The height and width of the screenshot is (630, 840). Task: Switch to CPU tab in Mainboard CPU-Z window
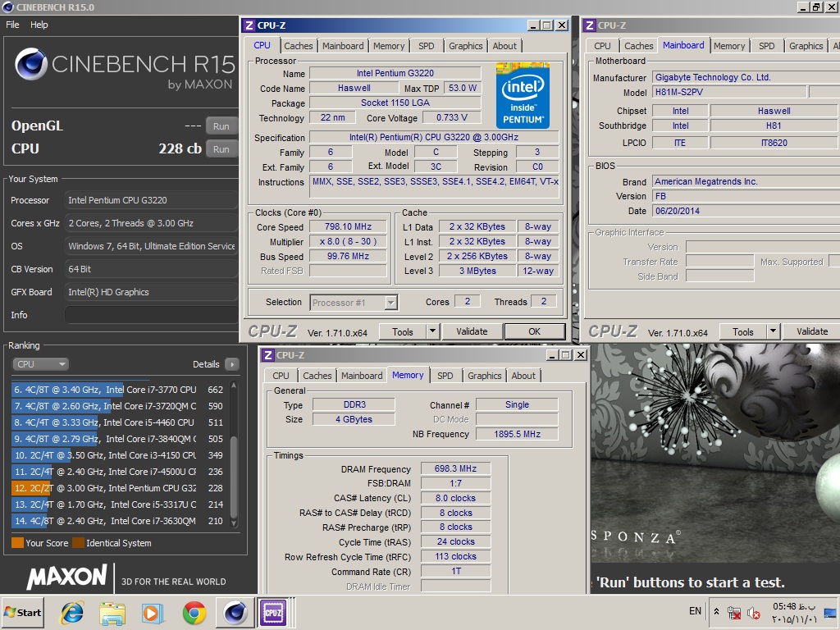tap(602, 46)
